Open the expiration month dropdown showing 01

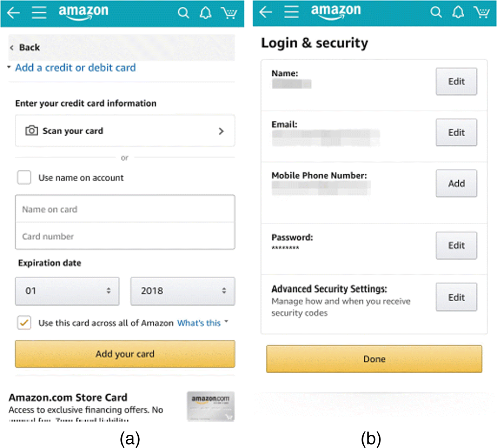[x=67, y=291]
